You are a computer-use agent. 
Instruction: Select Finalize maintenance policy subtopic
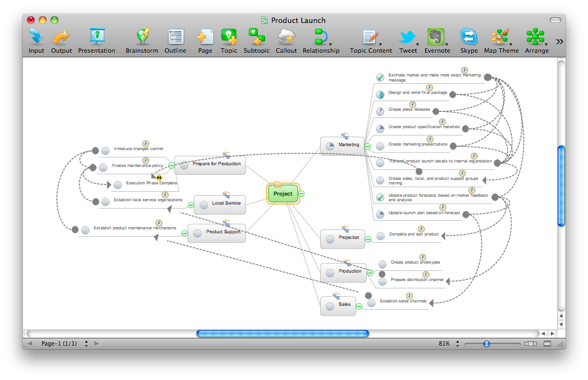pyautogui.click(x=137, y=166)
